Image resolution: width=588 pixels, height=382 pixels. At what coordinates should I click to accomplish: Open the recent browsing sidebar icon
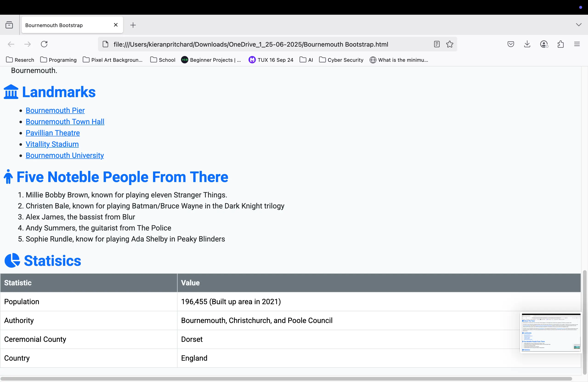pyautogui.click(x=9, y=25)
